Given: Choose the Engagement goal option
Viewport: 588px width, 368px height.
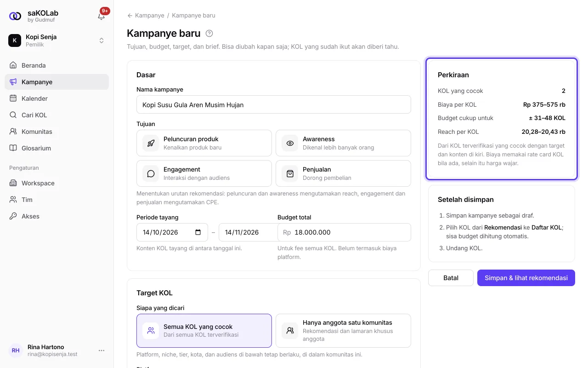Looking at the screenshot, I should [x=204, y=173].
